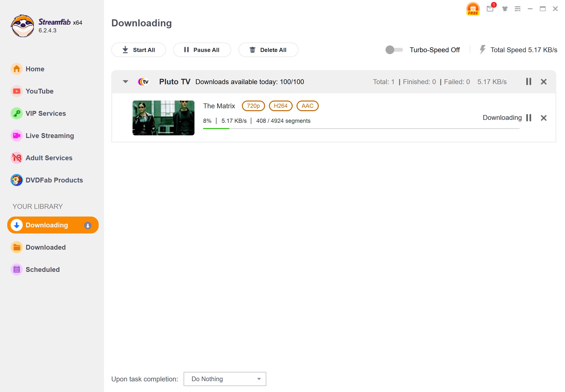This screenshot has width=565, height=392.
Task: Click the StreamFab sloth logo
Action: [x=22, y=26]
